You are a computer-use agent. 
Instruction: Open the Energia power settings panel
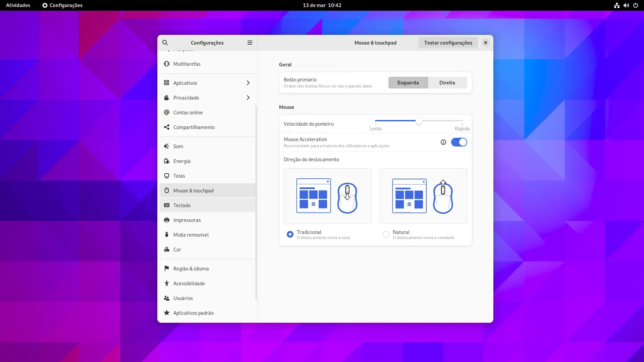pos(207,161)
